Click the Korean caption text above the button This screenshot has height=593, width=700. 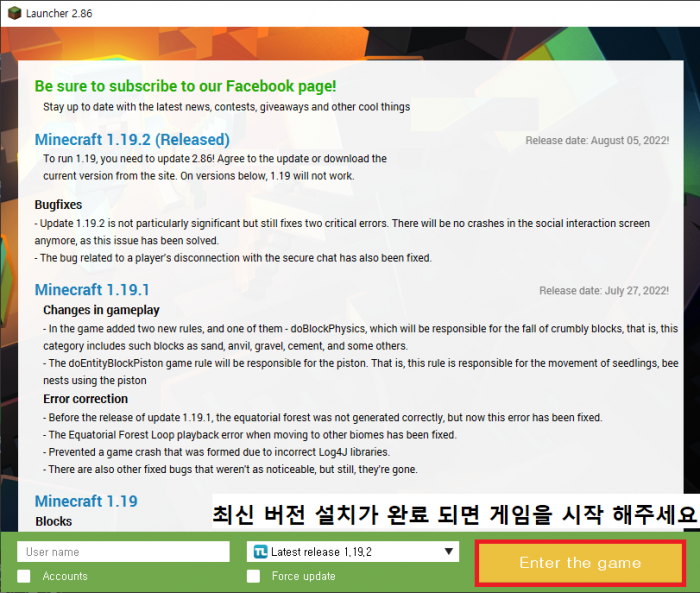[x=453, y=515]
